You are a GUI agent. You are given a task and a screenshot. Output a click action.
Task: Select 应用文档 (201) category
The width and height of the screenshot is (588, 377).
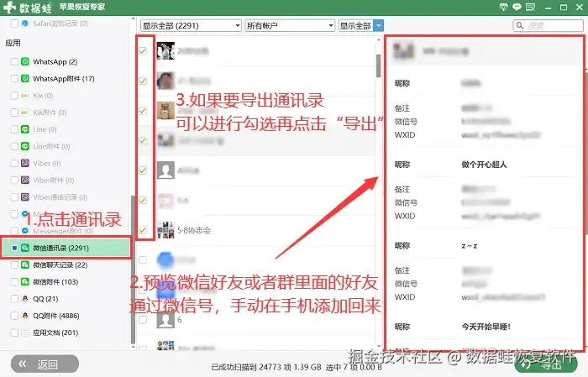tap(55, 332)
